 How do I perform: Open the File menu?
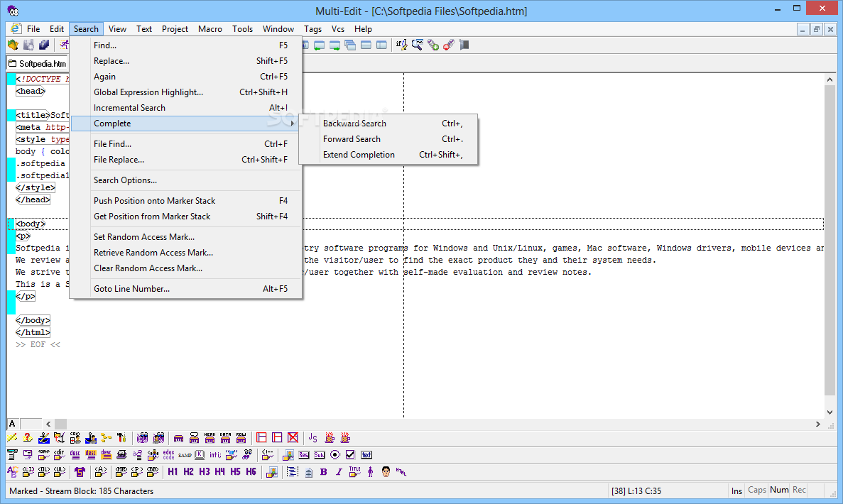click(x=33, y=29)
